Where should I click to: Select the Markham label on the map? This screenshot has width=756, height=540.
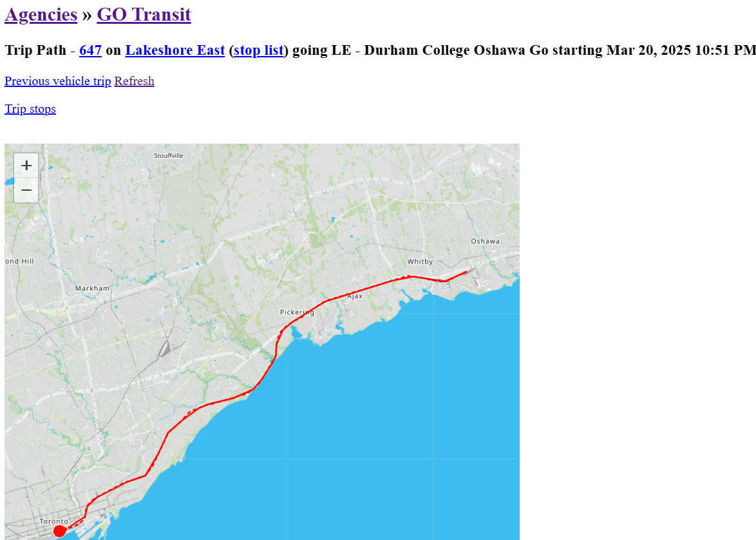92,288
